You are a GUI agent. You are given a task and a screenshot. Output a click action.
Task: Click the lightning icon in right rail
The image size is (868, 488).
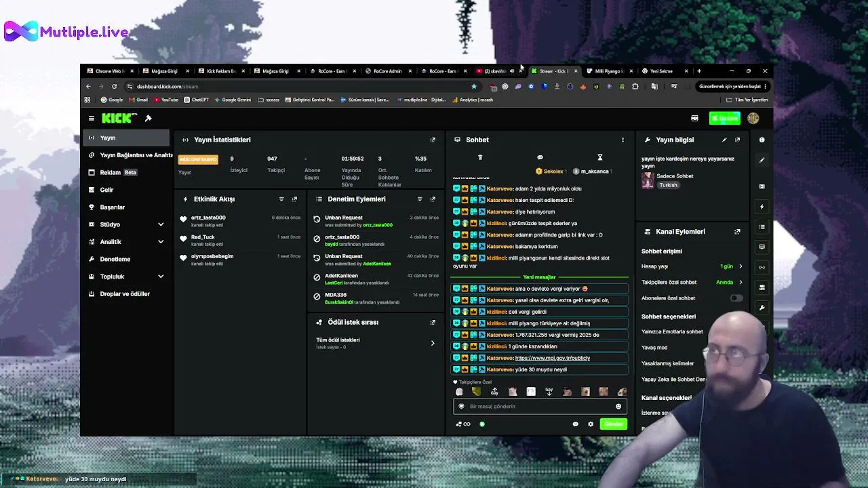[762, 207]
